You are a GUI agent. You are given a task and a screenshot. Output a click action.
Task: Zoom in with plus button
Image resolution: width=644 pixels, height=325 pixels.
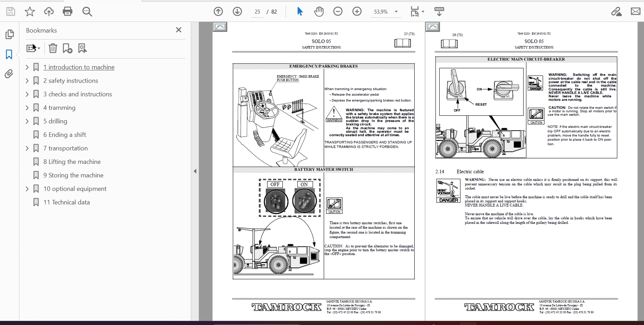pyautogui.click(x=357, y=11)
